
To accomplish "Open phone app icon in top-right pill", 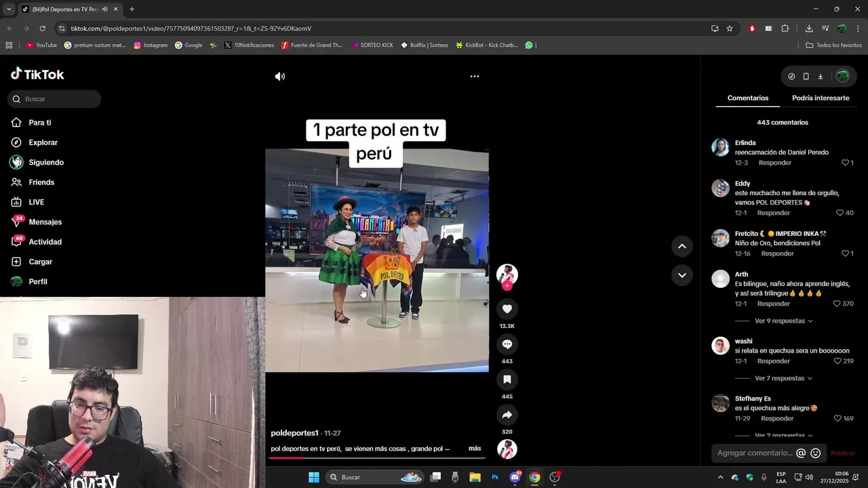I will pos(806,77).
